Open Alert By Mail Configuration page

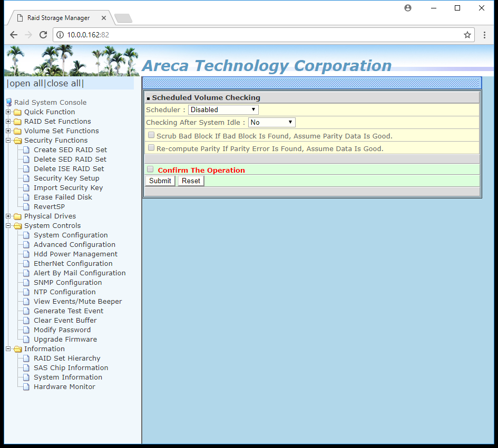[x=80, y=273]
